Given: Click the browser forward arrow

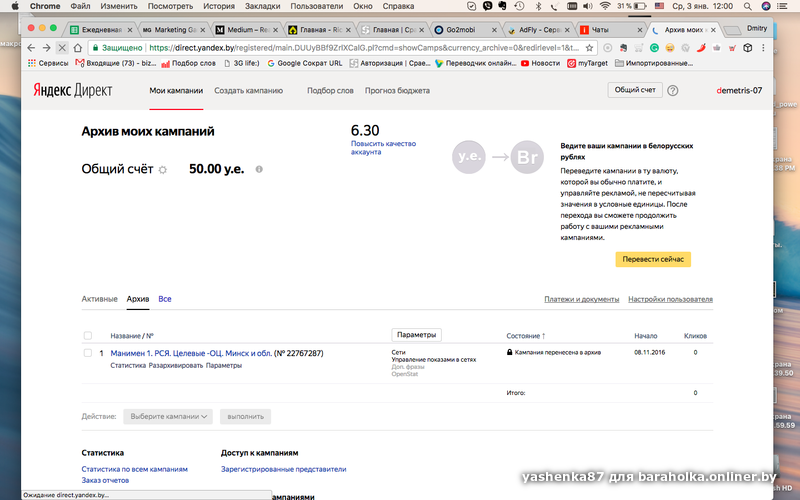Looking at the screenshot, I should click(x=46, y=47).
